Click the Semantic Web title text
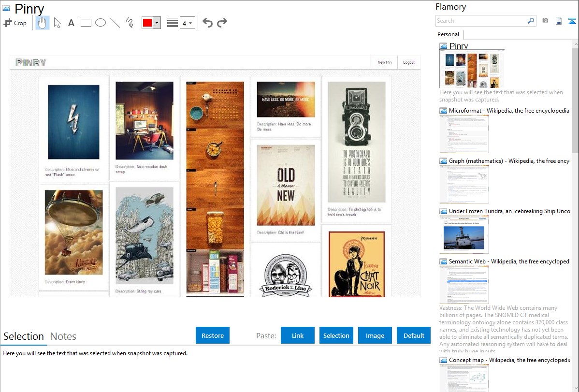 (509, 261)
